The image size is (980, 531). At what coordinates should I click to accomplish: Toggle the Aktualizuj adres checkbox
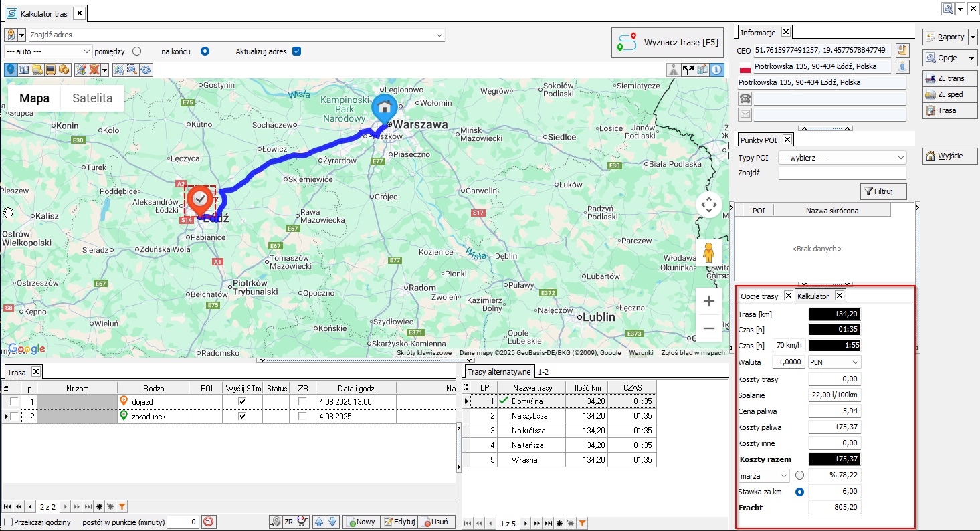click(296, 51)
